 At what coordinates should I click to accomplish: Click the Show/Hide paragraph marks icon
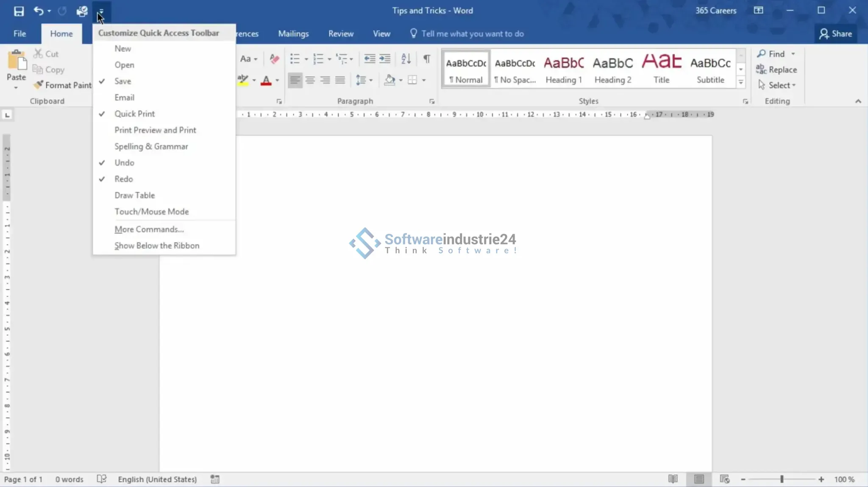(427, 59)
